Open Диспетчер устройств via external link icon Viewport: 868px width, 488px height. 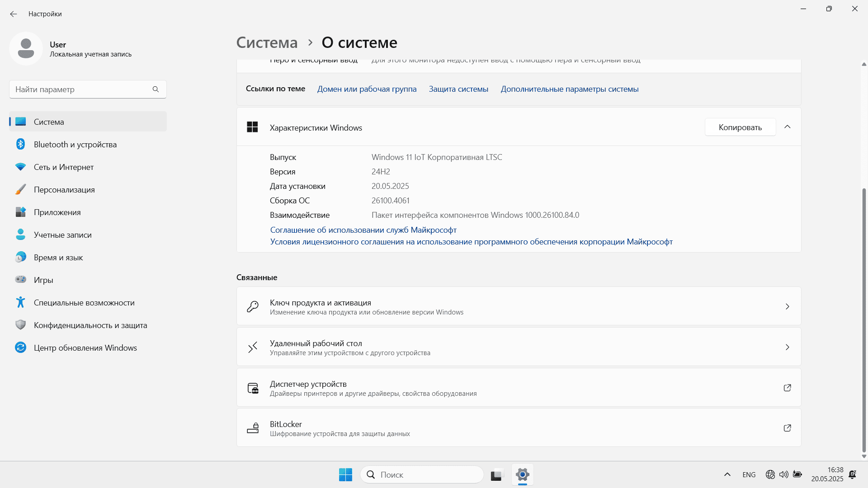pyautogui.click(x=787, y=388)
